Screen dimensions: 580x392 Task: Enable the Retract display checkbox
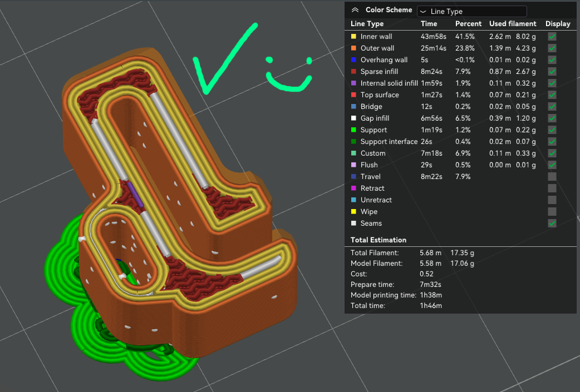tap(552, 188)
